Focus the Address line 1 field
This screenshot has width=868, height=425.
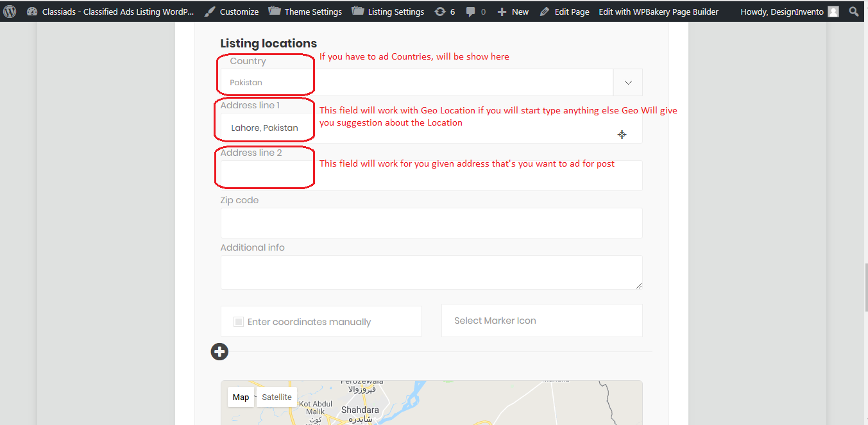coord(431,128)
